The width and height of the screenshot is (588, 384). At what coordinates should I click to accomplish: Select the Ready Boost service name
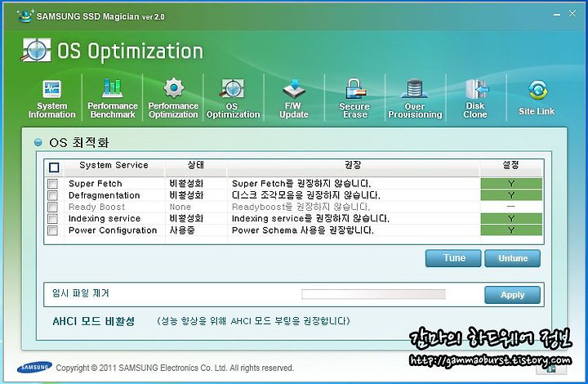click(x=96, y=207)
